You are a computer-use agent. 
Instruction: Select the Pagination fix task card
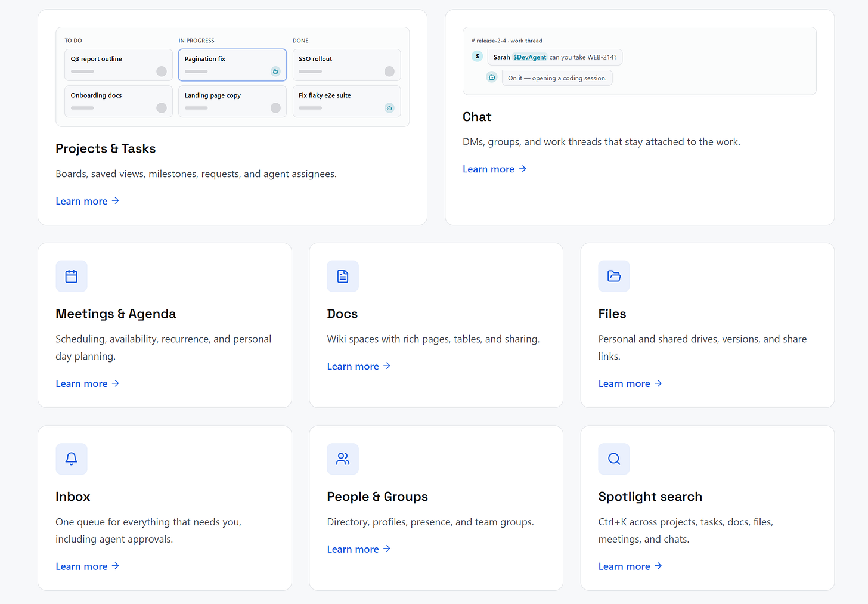click(x=232, y=65)
